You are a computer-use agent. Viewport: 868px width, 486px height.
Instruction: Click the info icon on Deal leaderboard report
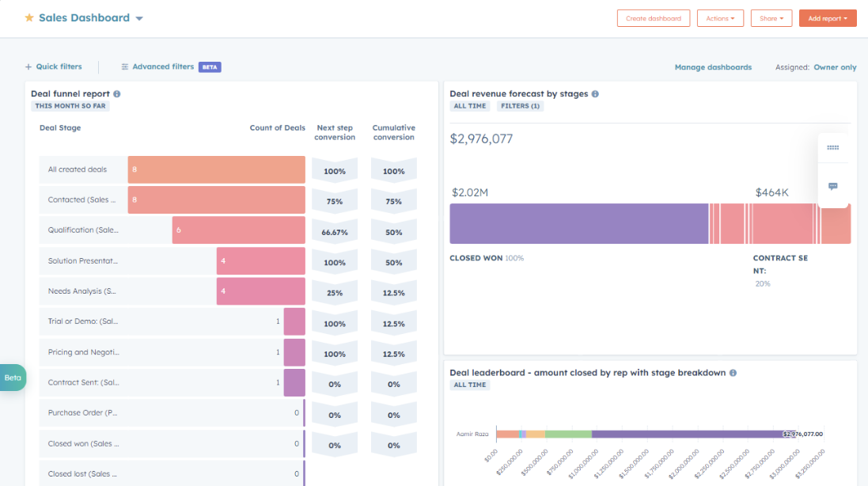(732, 372)
